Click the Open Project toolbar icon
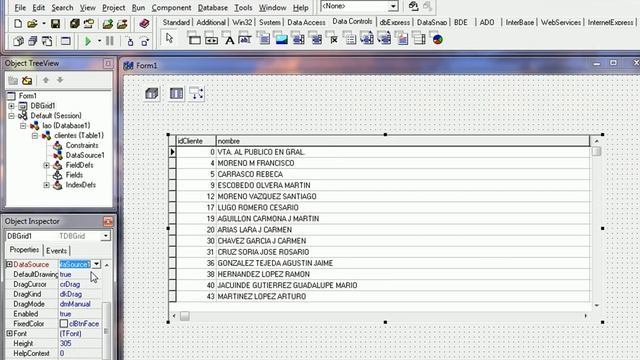Image resolution: width=640 pixels, height=360 pixels. coord(89,24)
